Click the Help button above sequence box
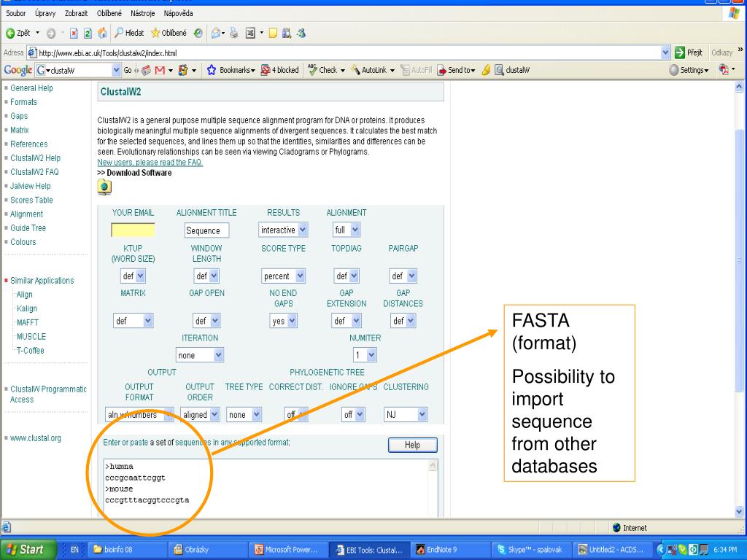The image size is (747, 560). [413, 445]
